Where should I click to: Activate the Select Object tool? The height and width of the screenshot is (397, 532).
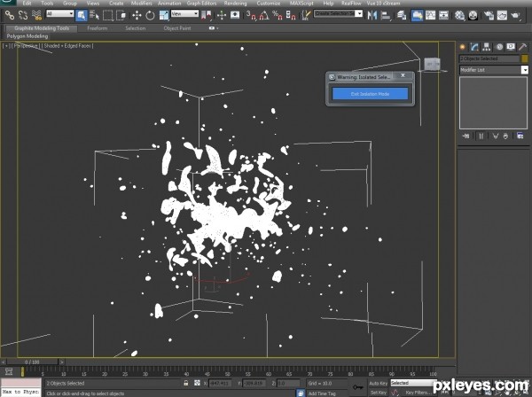point(82,15)
